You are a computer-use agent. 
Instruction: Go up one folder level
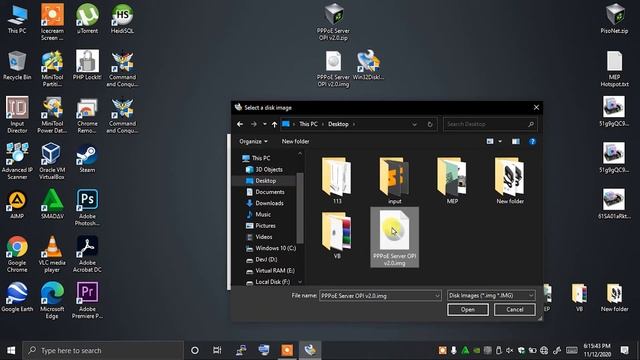[x=274, y=124]
